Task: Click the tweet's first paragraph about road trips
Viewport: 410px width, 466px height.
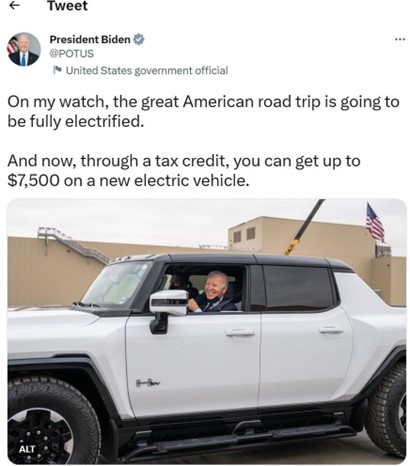Action: [203, 112]
